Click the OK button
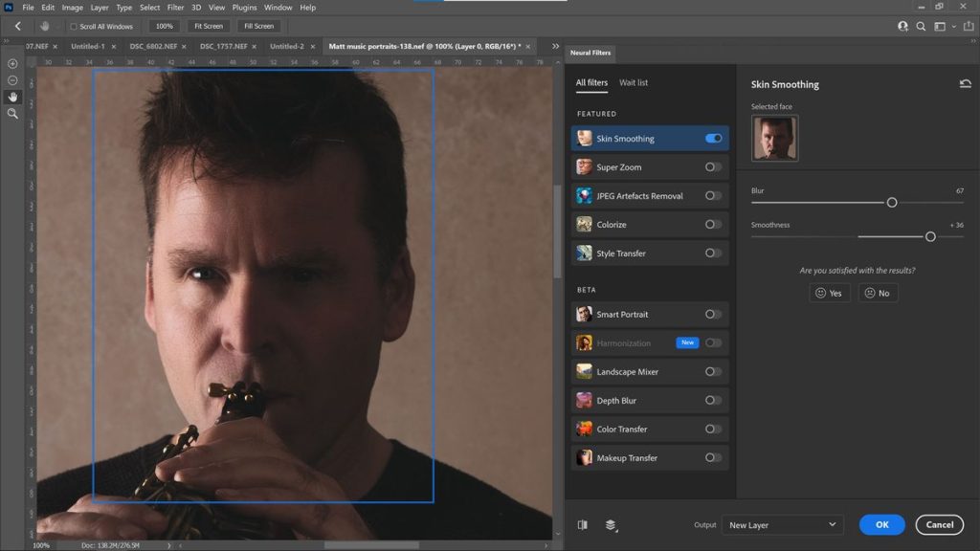Image resolution: width=980 pixels, height=551 pixels. [881, 524]
